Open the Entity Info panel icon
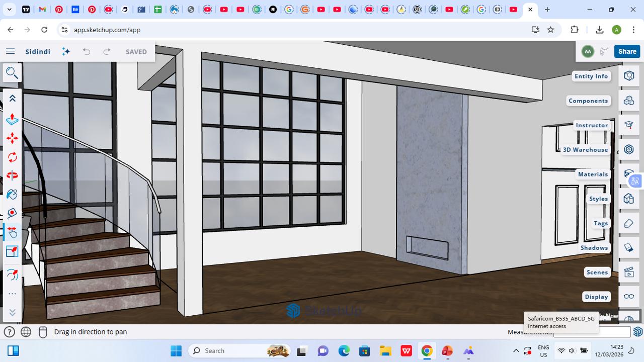The image size is (644, 362). [x=629, y=76]
